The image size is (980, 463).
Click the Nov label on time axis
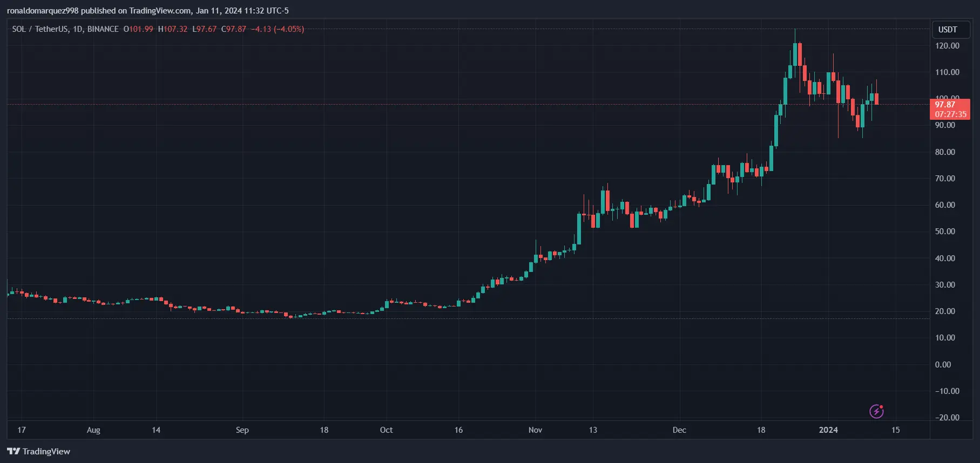tap(535, 430)
